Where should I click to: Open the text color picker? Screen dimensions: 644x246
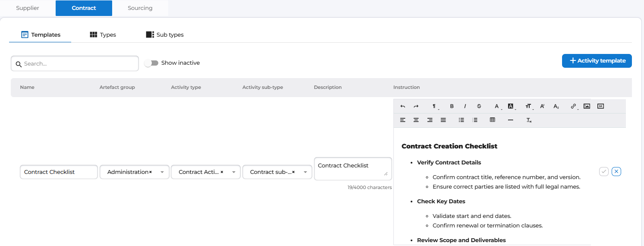pyautogui.click(x=497, y=106)
